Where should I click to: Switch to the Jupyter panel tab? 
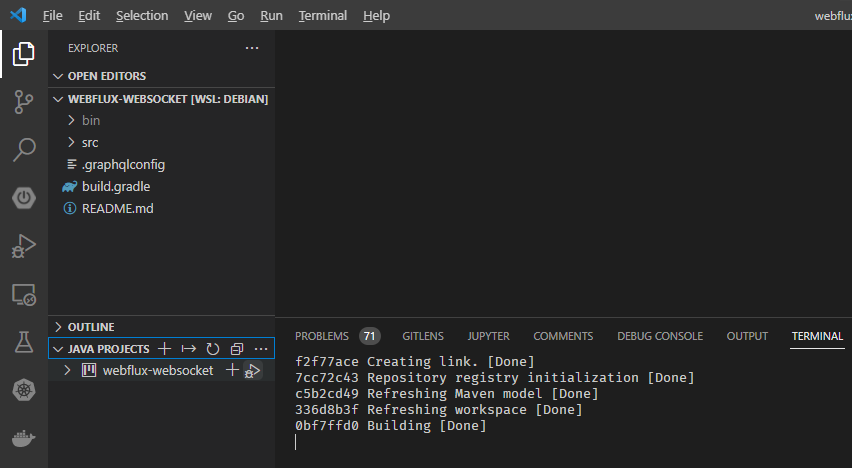(488, 336)
